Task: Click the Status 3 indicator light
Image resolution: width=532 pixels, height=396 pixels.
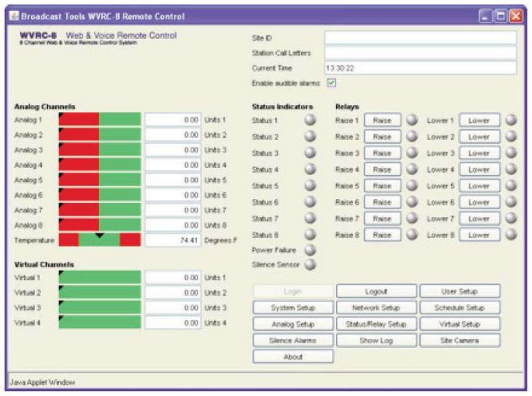Action: 310,152
